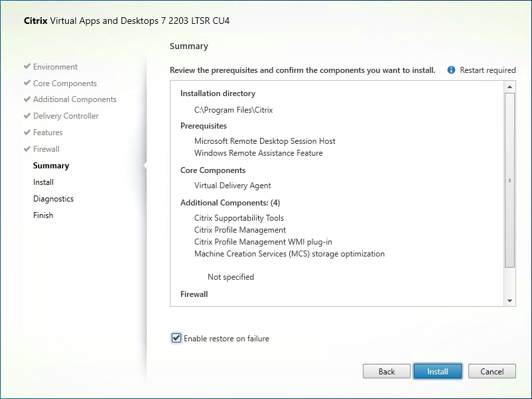This screenshot has height=399, width=532.
Task: Click the scrollbar up arrow
Action: (509, 86)
